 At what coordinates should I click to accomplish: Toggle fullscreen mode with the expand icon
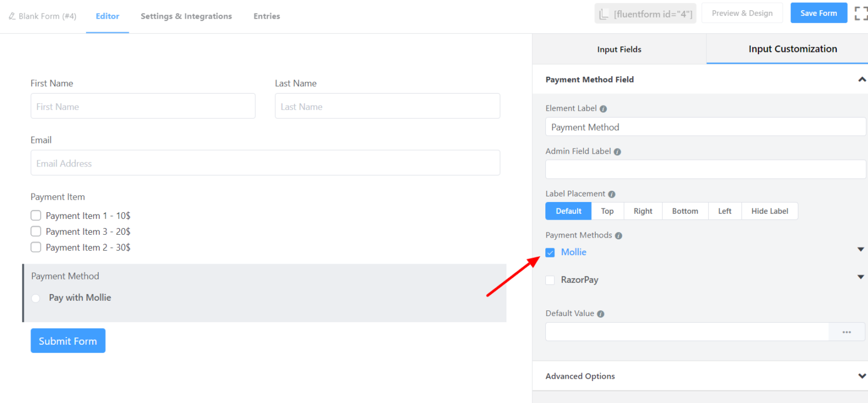tap(860, 12)
